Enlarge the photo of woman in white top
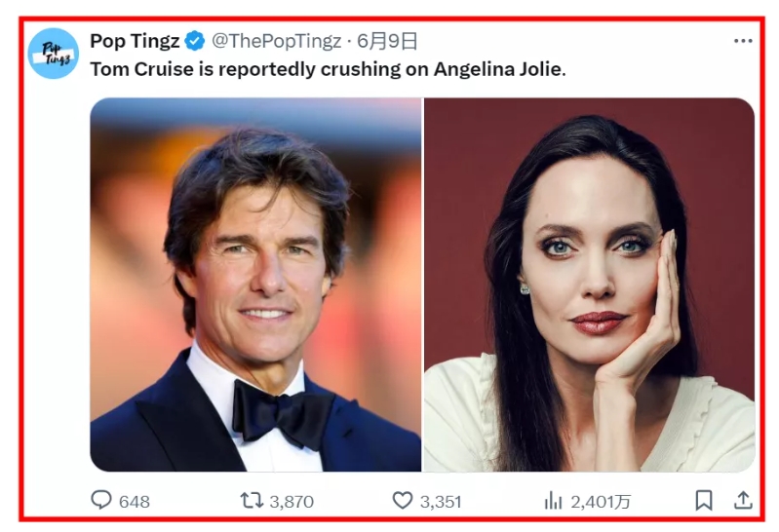The image size is (779, 532). point(589,285)
